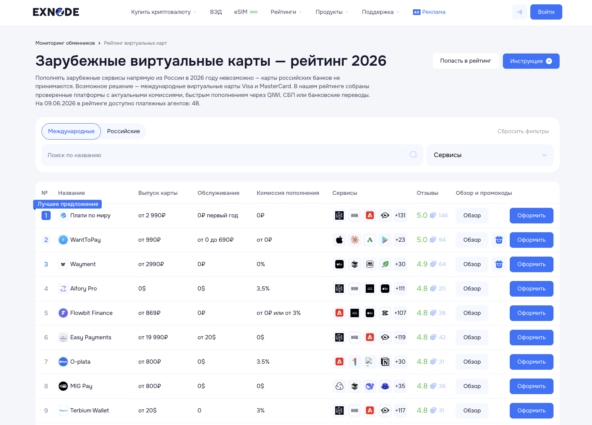Image resolution: width=592 pixels, height=425 pixels.
Task: Click the Комиссия пополнения column header
Action: click(288, 193)
